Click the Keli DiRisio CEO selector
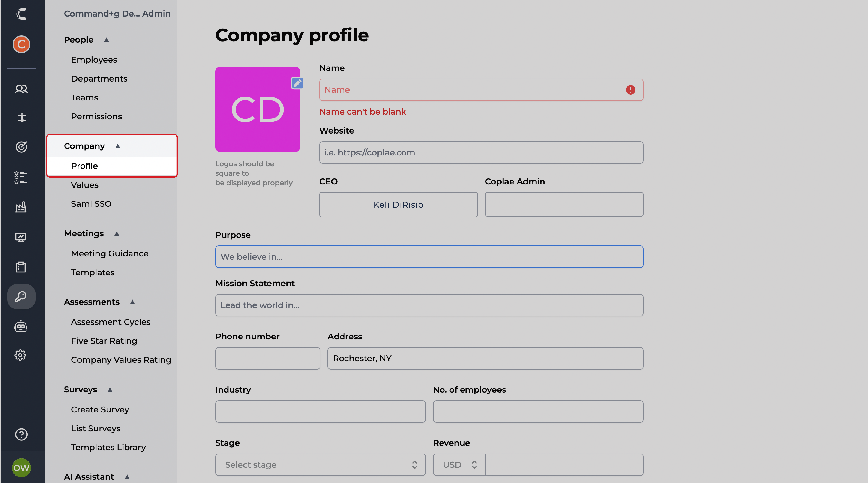The height and width of the screenshot is (483, 868). pyautogui.click(x=398, y=204)
